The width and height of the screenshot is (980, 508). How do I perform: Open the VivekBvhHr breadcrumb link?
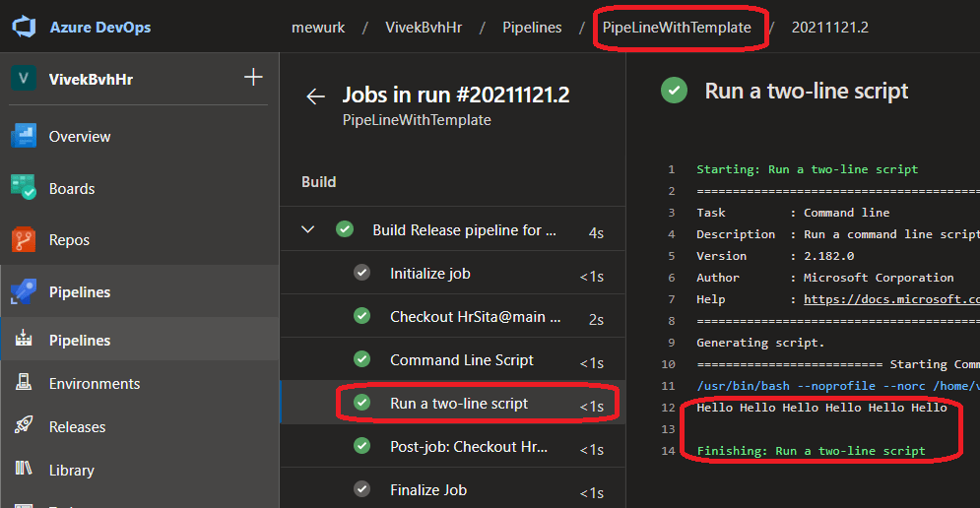pyautogui.click(x=424, y=28)
